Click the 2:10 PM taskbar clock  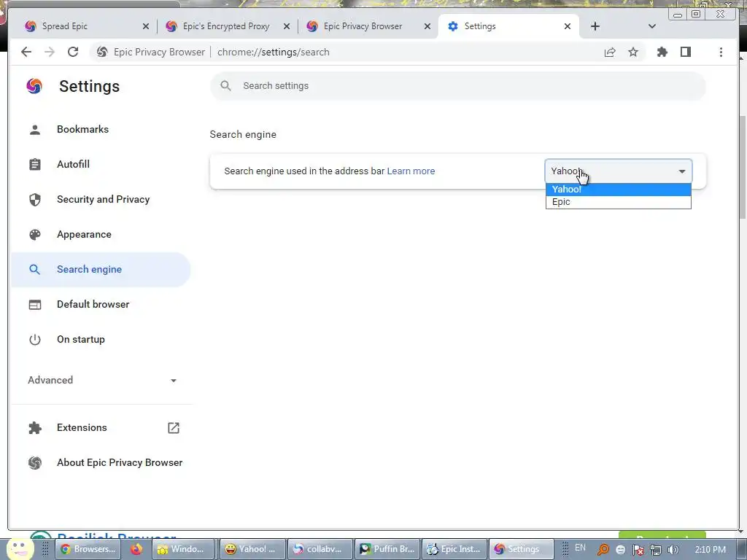pos(710,550)
